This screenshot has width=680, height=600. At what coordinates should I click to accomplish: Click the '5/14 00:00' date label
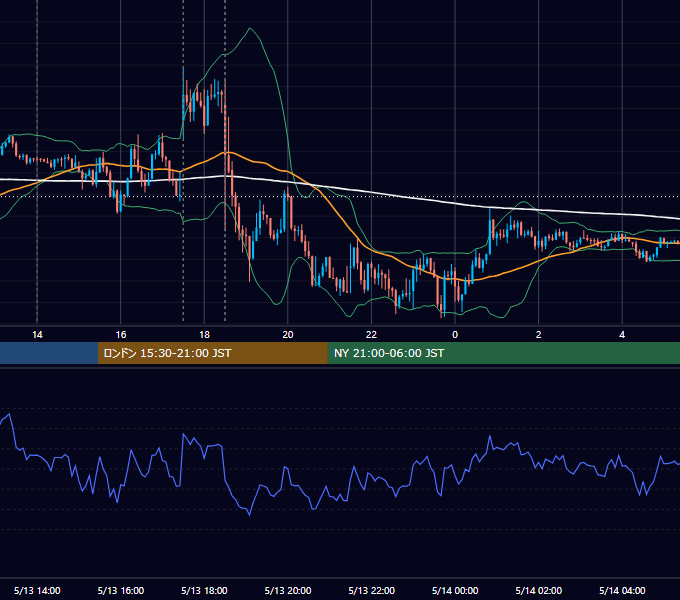455,590
